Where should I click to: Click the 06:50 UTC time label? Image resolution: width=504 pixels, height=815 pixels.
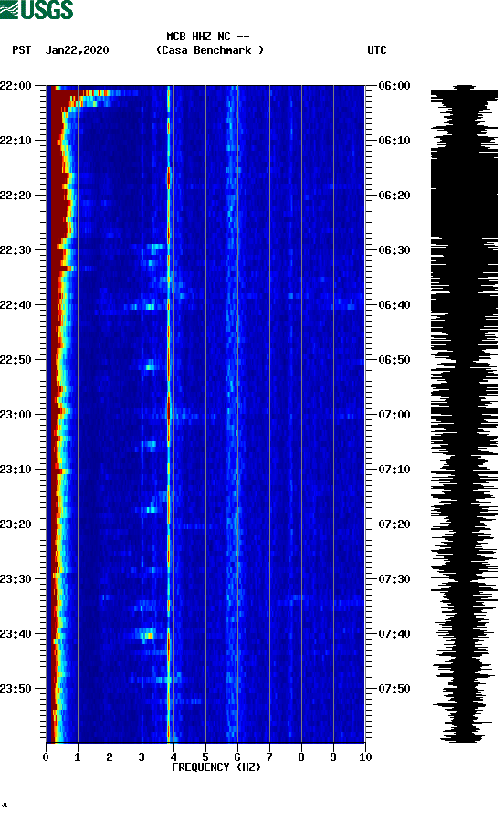[x=394, y=360]
